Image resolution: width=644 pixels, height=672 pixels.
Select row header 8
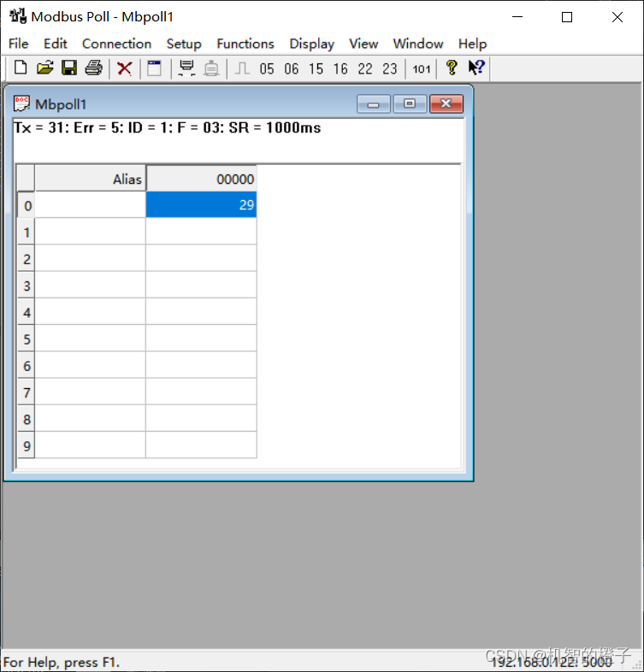(x=27, y=419)
